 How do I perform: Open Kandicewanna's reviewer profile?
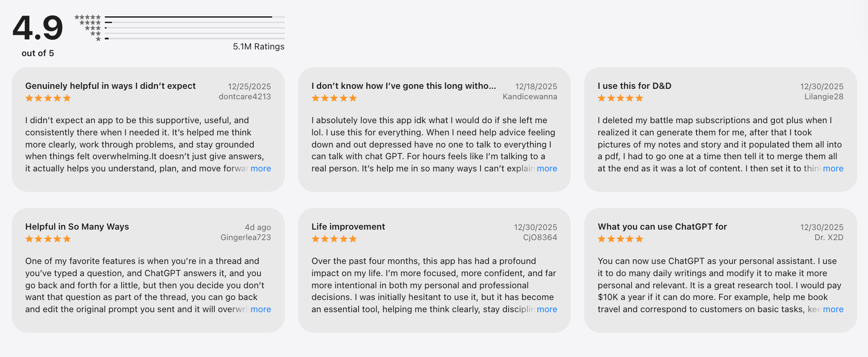click(x=530, y=96)
